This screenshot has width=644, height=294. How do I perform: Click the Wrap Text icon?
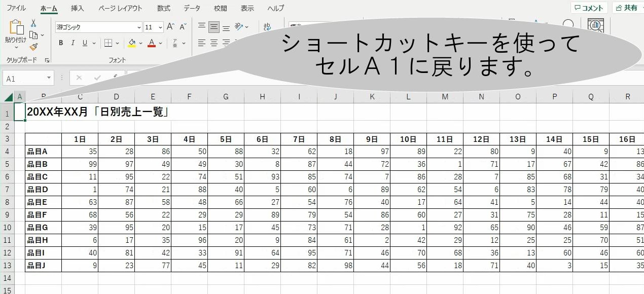[268, 26]
